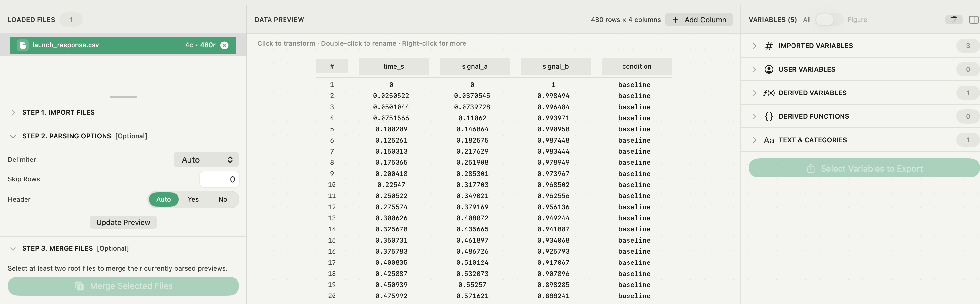Open the Delimiter dropdown
The width and height of the screenshot is (980, 304).
coord(206,160)
